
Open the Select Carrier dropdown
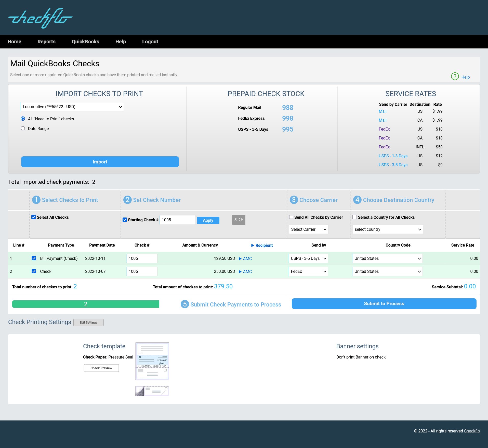[x=309, y=229]
